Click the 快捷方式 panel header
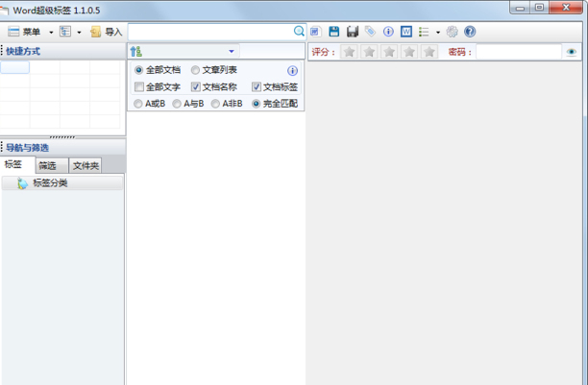 coord(62,51)
